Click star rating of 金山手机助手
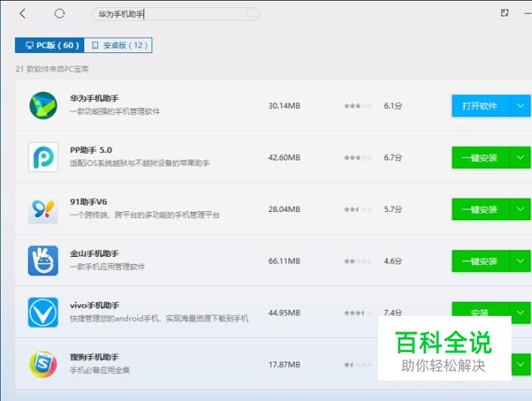The height and width of the screenshot is (401, 532). coord(358,261)
